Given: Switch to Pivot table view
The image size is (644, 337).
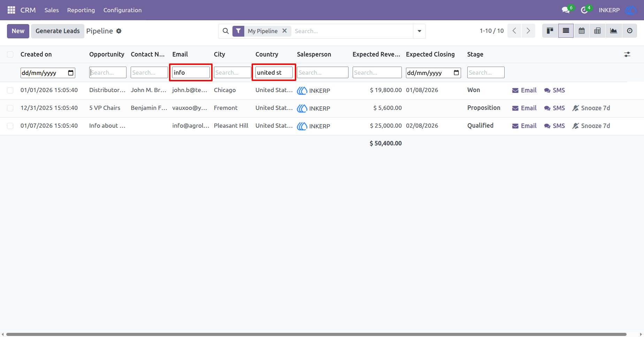Looking at the screenshot, I should (597, 31).
